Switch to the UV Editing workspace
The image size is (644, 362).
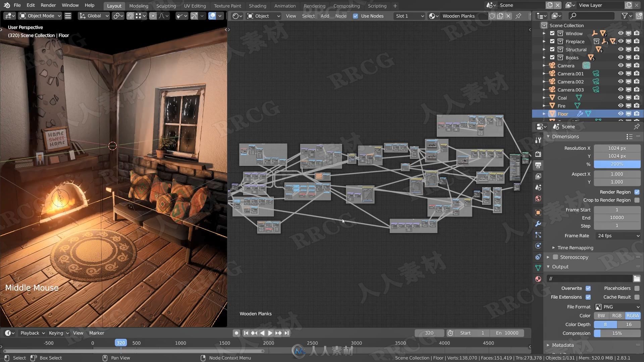[195, 6]
